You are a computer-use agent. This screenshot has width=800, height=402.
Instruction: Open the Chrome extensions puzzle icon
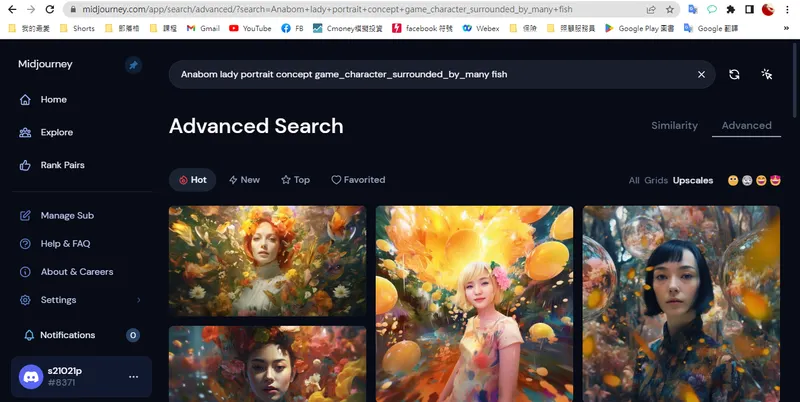731,9
